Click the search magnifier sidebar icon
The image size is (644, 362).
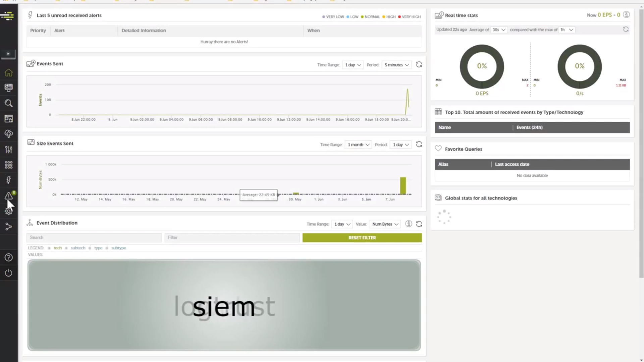point(9,103)
